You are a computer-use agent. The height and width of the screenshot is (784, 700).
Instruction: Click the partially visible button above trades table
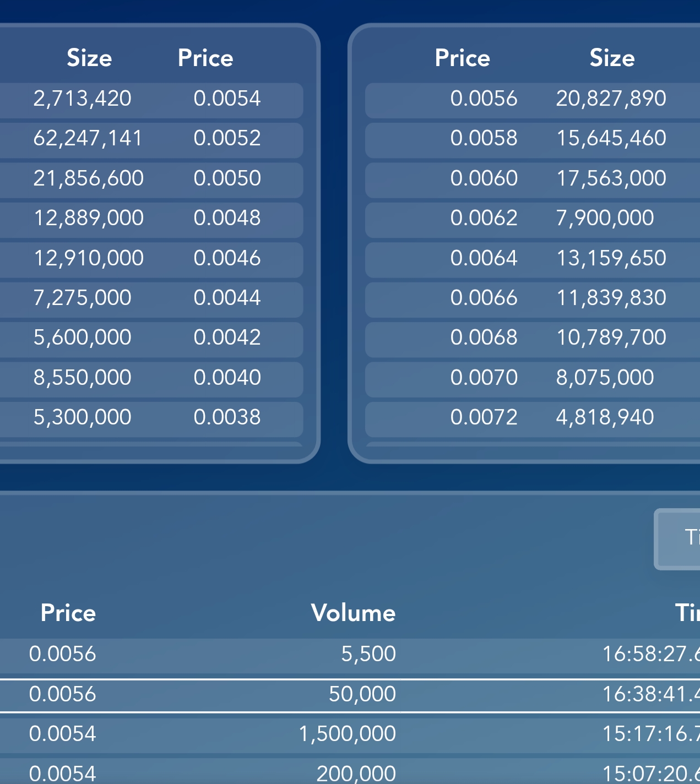[677, 539]
